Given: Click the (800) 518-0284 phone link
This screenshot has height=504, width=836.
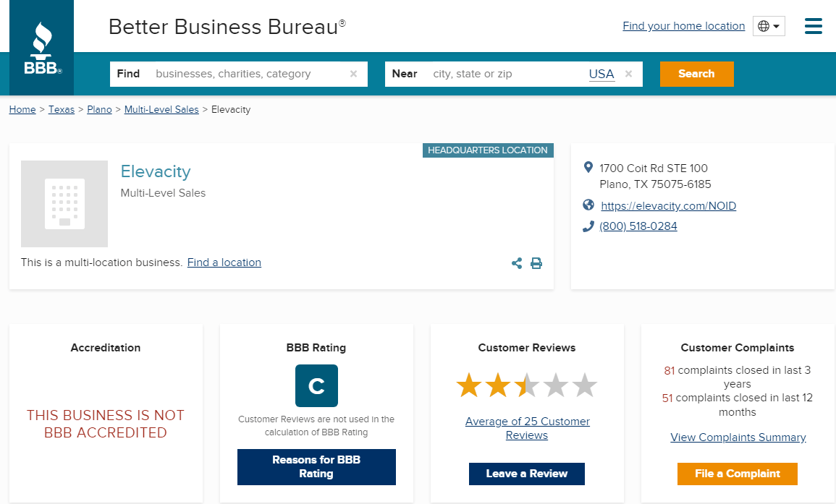Looking at the screenshot, I should [x=638, y=226].
